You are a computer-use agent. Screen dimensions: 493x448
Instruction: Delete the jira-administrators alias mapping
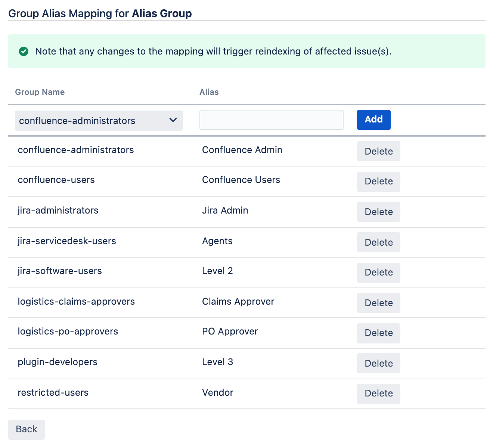click(378, 212)
